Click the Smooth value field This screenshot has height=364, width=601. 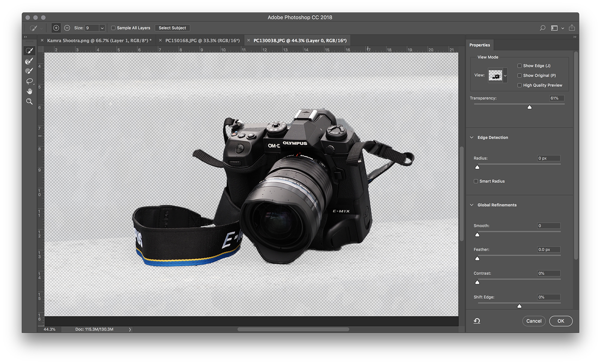click(x=549, y=226)
